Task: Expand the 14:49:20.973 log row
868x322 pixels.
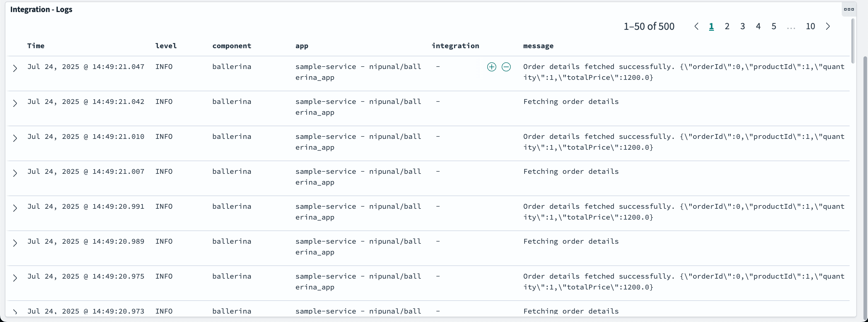Action: point(15,311)
